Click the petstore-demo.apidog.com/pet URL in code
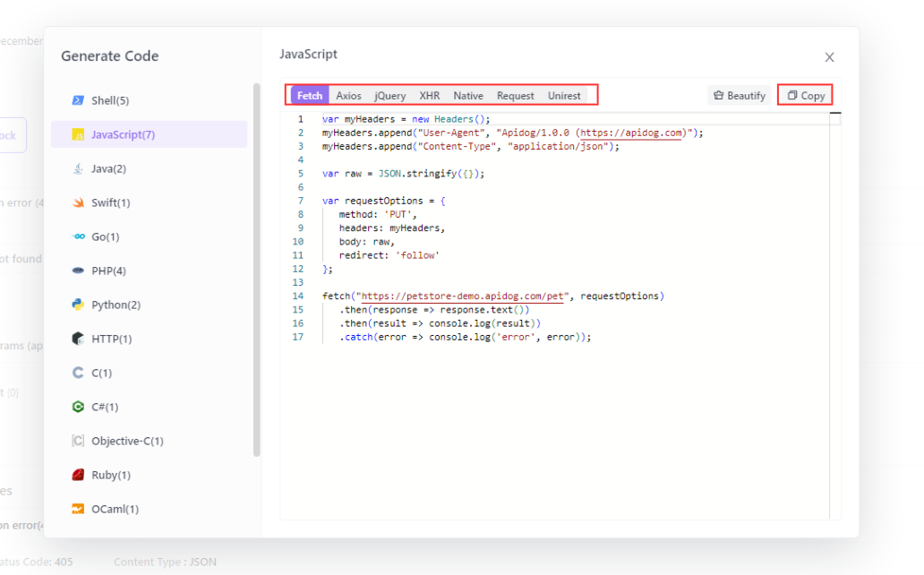The height and width of the screenshot is (575, 924). [x=463, y=296]
